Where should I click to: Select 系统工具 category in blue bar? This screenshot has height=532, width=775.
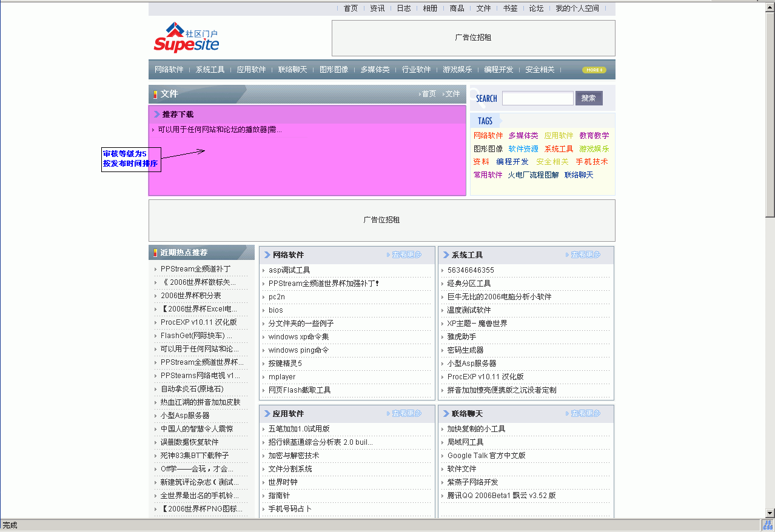210,70
